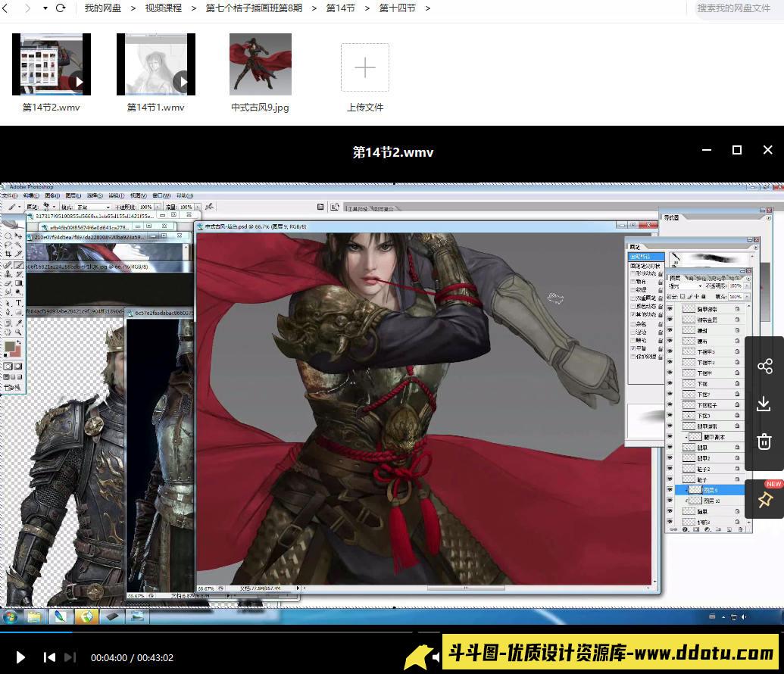Open 第14节1.wmv video thumbnail
The width and height of the screenshot is (784, 674).
coord(155,64)
